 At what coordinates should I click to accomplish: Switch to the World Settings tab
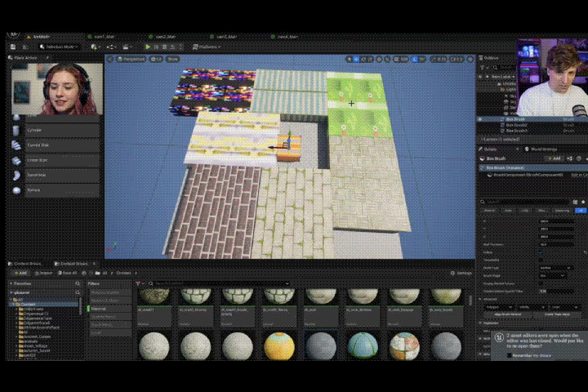pos(543,149)
